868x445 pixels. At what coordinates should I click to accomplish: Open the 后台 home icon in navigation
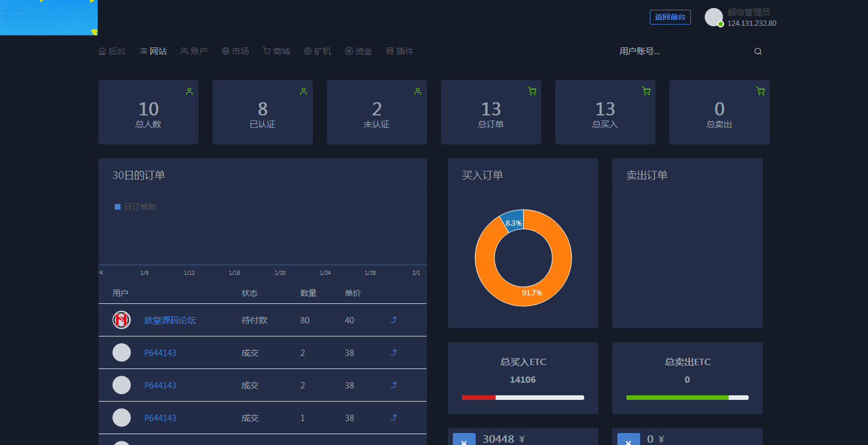[x=102, y=51]
